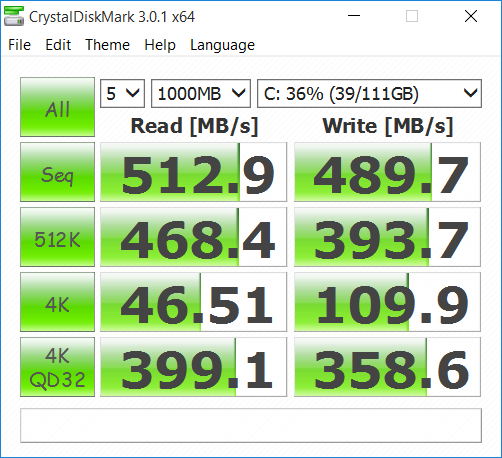Click the Read [MB/s] column header
502x458 pixels.
point(194,126)
